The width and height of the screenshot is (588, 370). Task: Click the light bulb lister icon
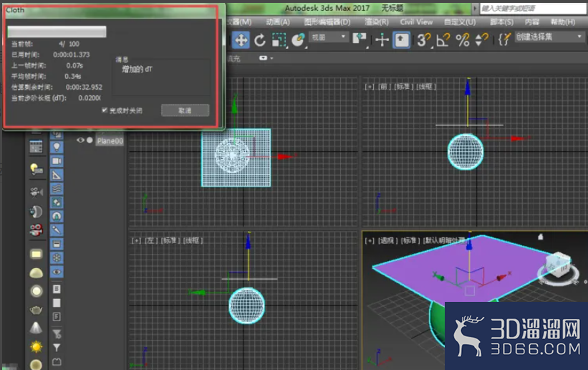tap(36, 169)
